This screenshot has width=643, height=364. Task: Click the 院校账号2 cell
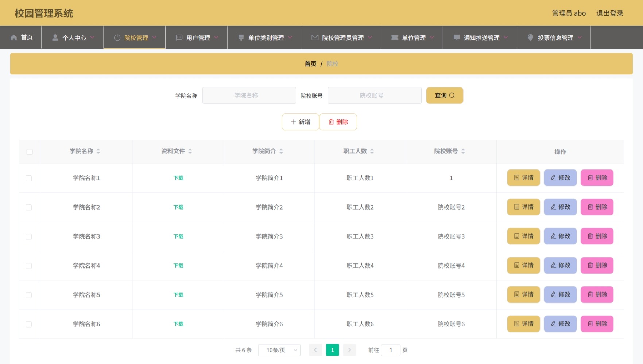[451, 207]
